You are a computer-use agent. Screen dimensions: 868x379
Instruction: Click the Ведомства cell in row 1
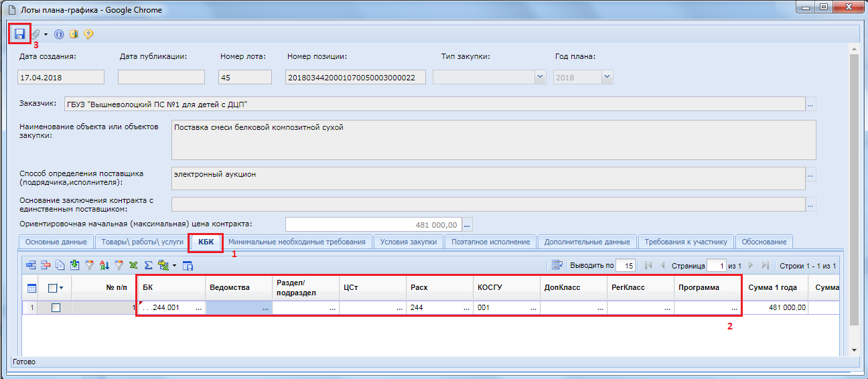[x=238, y=308]
